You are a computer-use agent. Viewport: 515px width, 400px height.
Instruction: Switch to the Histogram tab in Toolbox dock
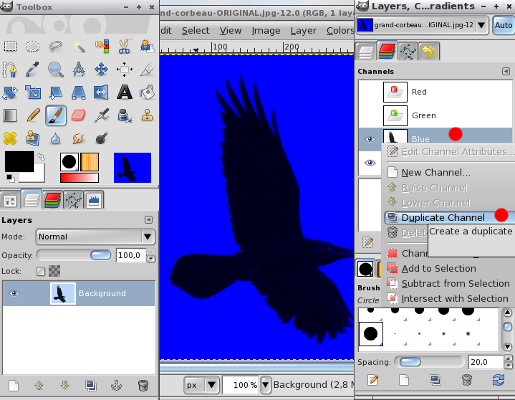(94, 200)
